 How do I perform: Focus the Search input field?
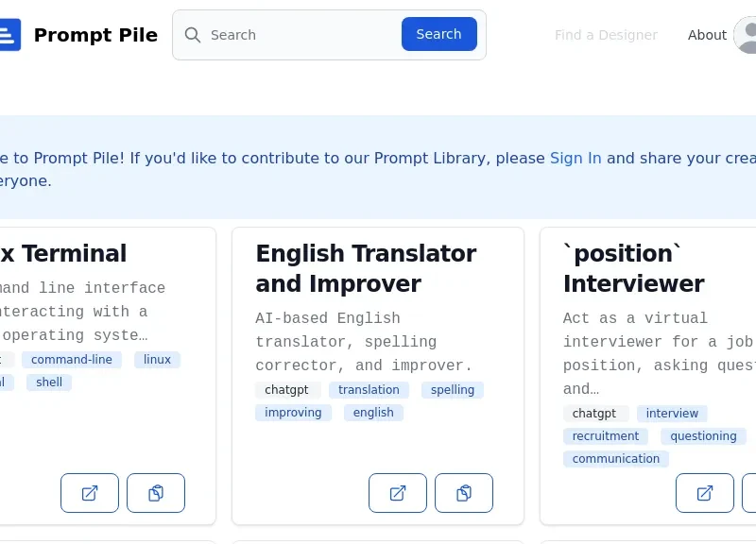[x=302, y=35]
